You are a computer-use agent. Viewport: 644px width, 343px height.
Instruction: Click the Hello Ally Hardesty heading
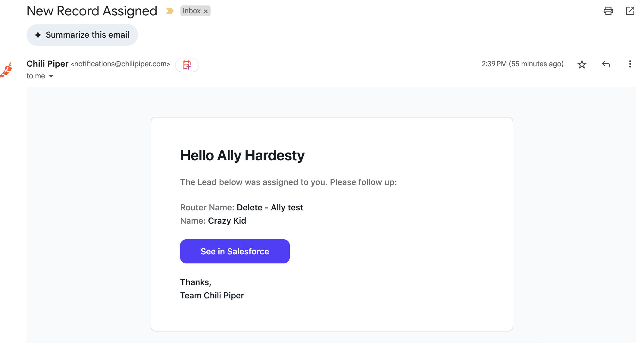[242, 156]
